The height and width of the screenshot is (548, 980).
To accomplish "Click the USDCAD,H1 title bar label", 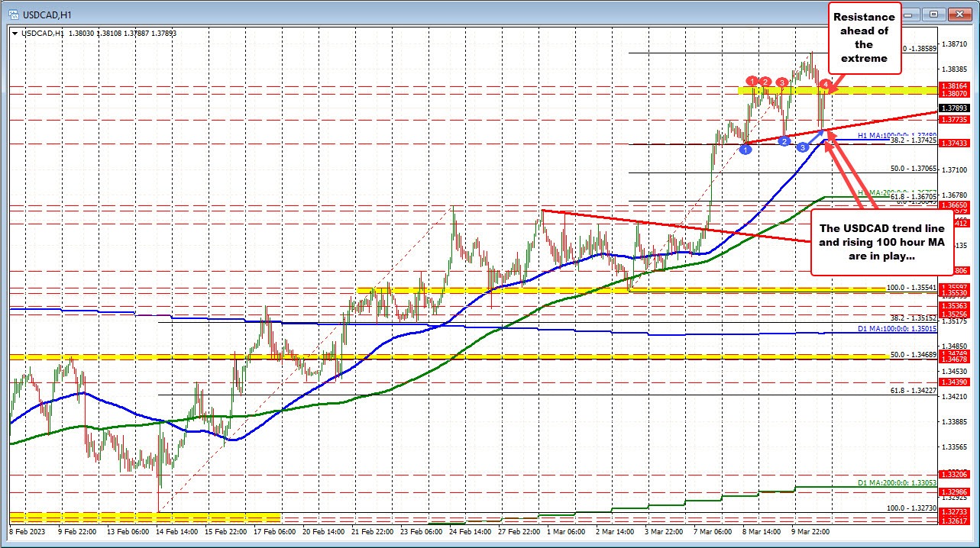I will click(x=46, y=14).
